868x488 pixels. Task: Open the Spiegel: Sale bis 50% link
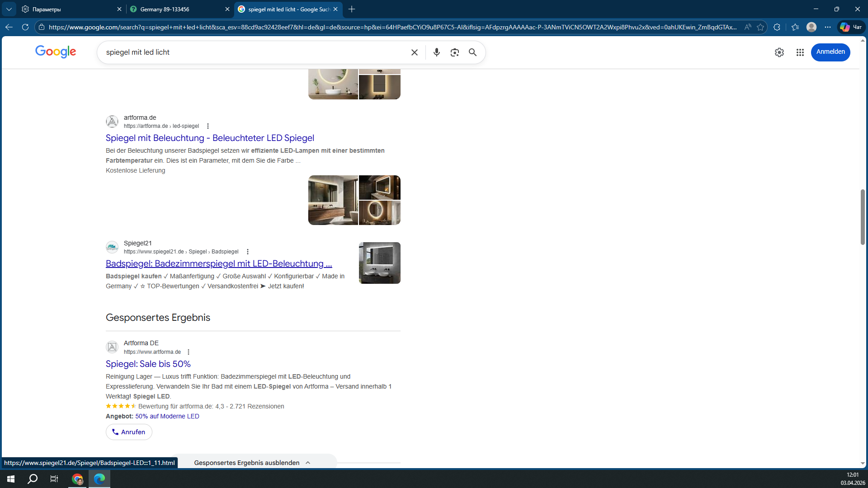148,364
